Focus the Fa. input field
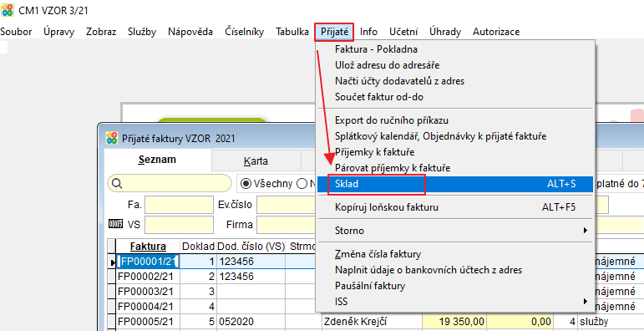The height and width of the screenshot is (331, 644). (179, 205)
